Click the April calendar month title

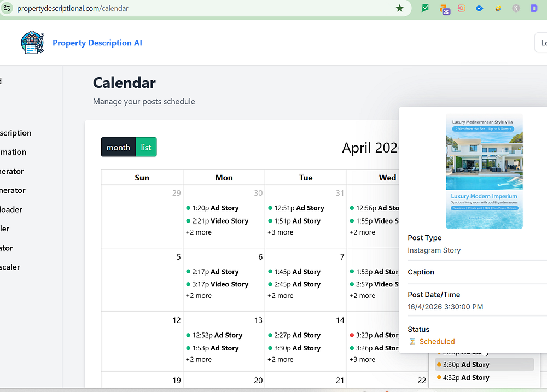[x=370, y=148]
